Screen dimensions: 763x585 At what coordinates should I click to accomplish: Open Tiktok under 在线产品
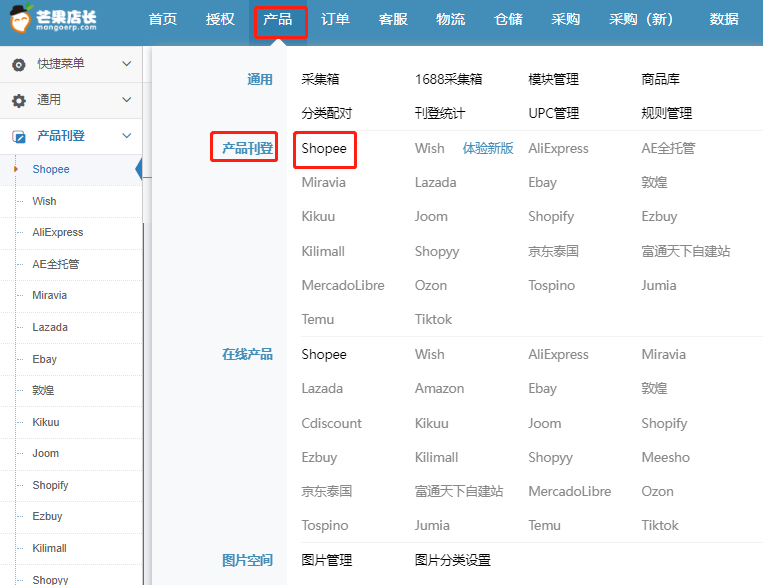point(660,526)
